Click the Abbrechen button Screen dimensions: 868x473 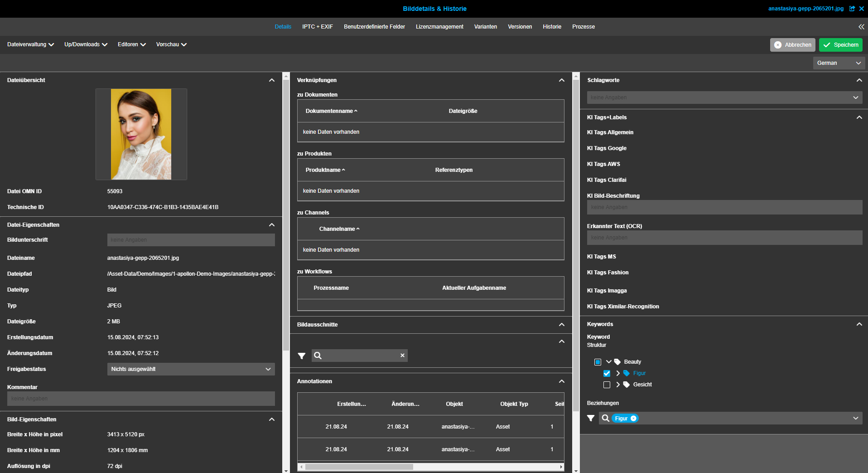[x=792, y=45]
